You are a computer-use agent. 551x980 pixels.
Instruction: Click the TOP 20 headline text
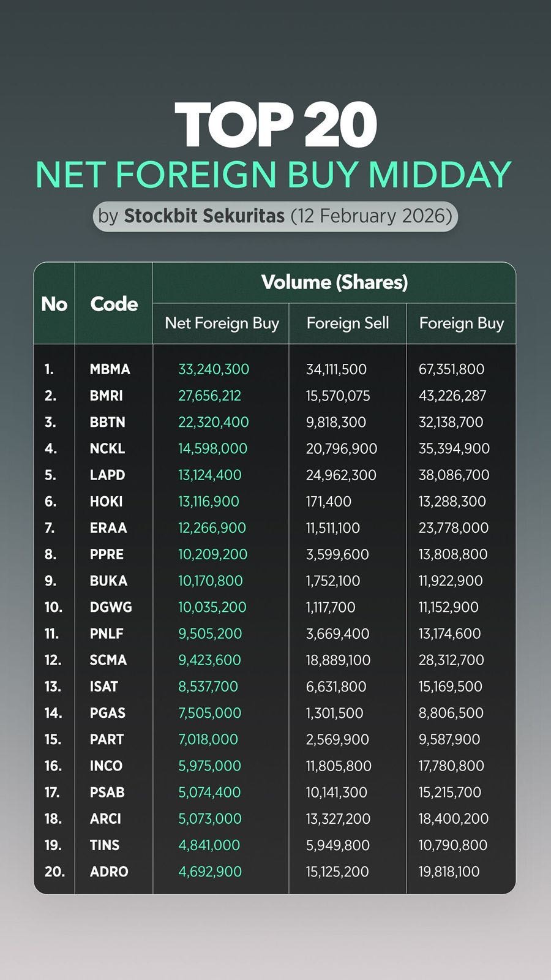coord(275,124)
